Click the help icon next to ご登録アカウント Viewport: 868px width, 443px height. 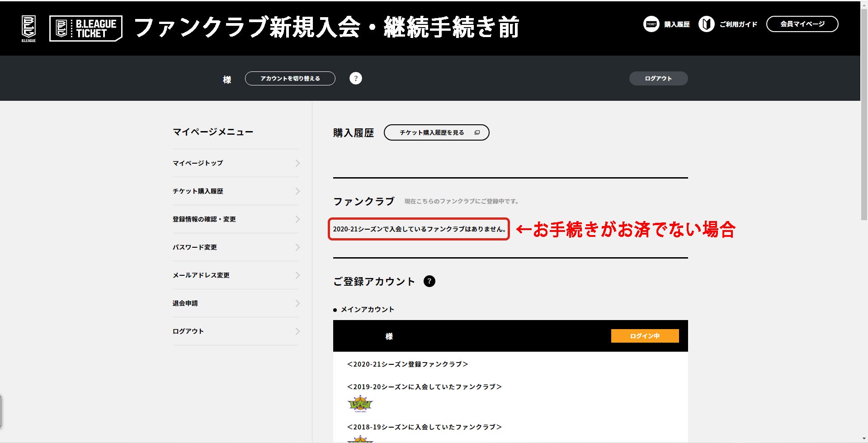[429, 281]
